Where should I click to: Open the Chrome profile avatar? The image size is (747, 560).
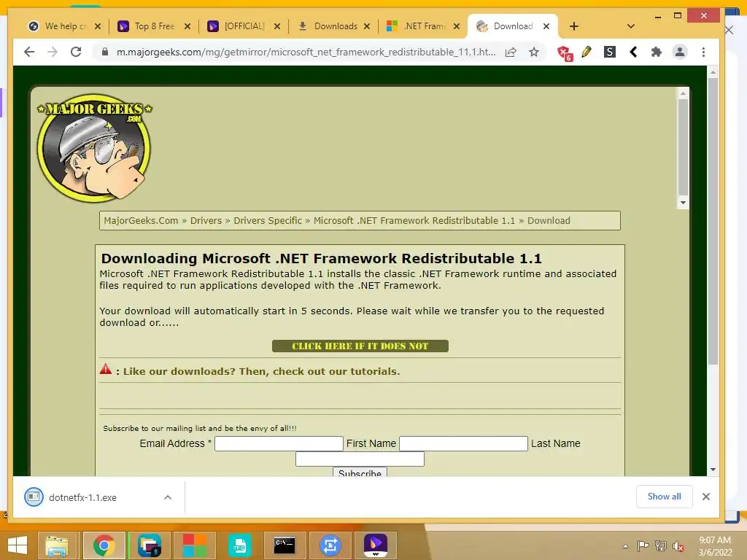(680, 52)
